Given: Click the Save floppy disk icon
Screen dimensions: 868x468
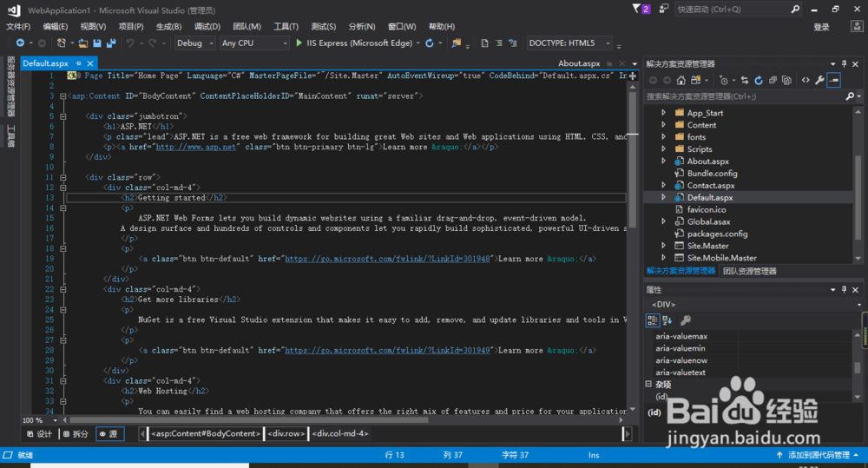Looking at the screenshot, I should click(97, 43).
